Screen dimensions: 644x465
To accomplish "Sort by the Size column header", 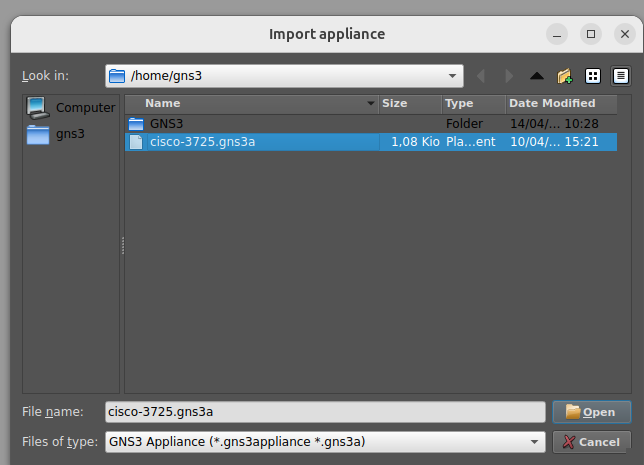I will click(410, 104).
